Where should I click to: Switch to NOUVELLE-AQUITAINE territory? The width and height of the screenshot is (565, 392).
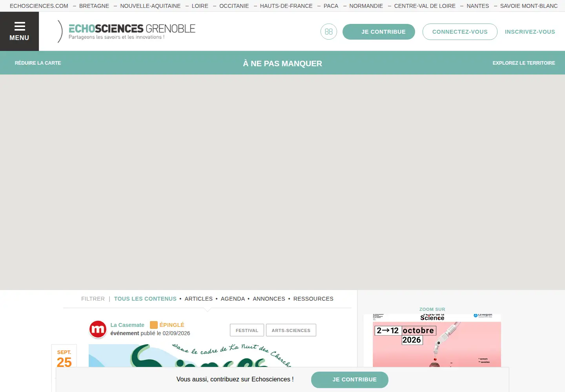150,6
